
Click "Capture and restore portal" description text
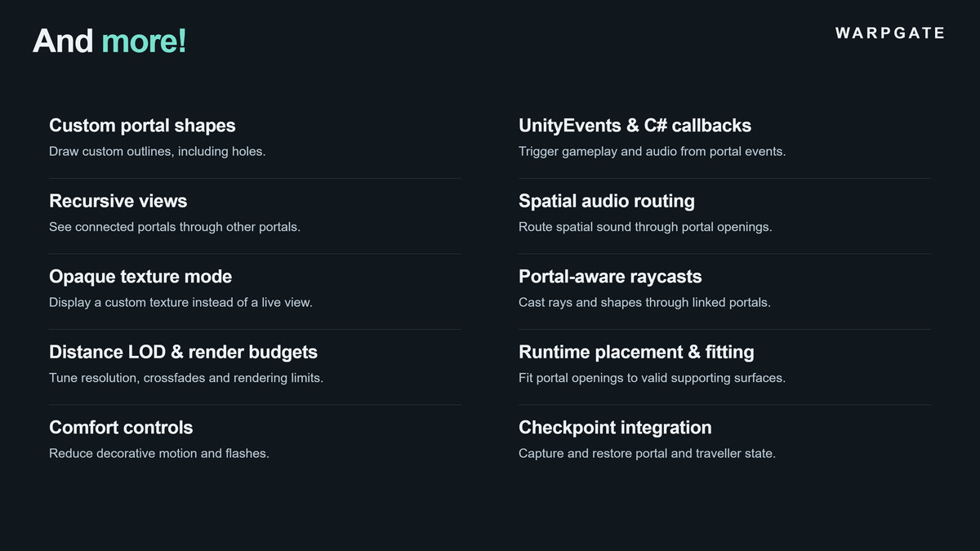647,453
